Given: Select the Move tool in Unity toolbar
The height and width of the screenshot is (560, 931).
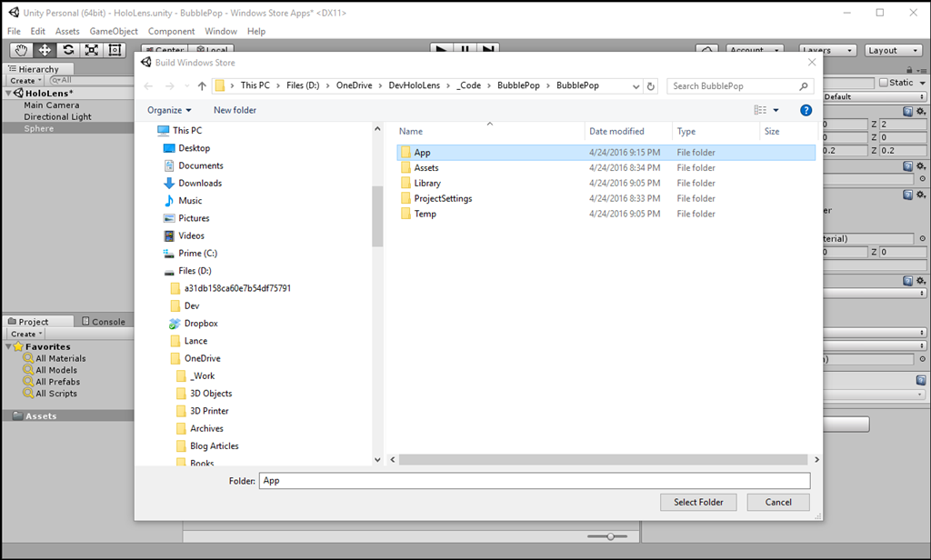Looking at the screenshot, I should point(45,50).
